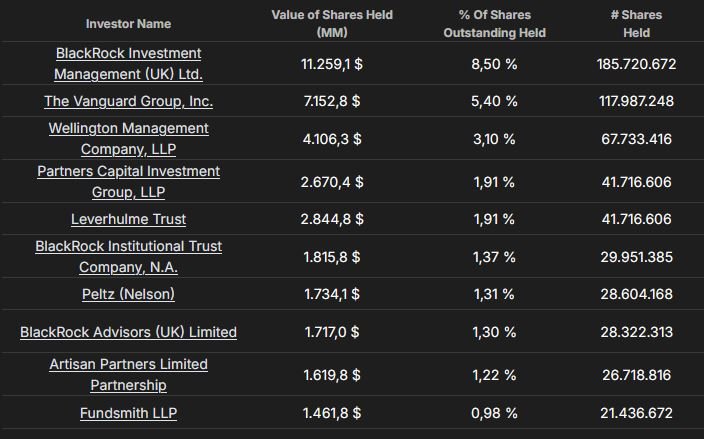
Task: Open Wellington Management Company, LLP link
Action: (x=128, y=138)
